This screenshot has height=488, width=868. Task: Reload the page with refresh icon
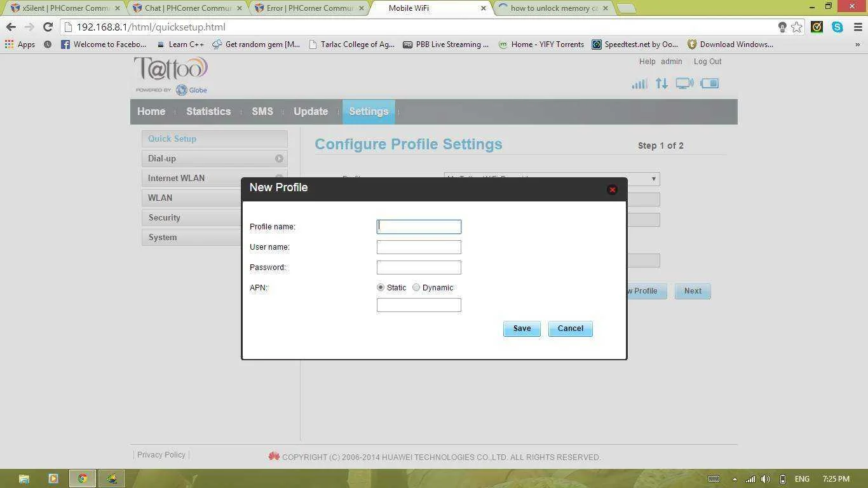point(48,27)
